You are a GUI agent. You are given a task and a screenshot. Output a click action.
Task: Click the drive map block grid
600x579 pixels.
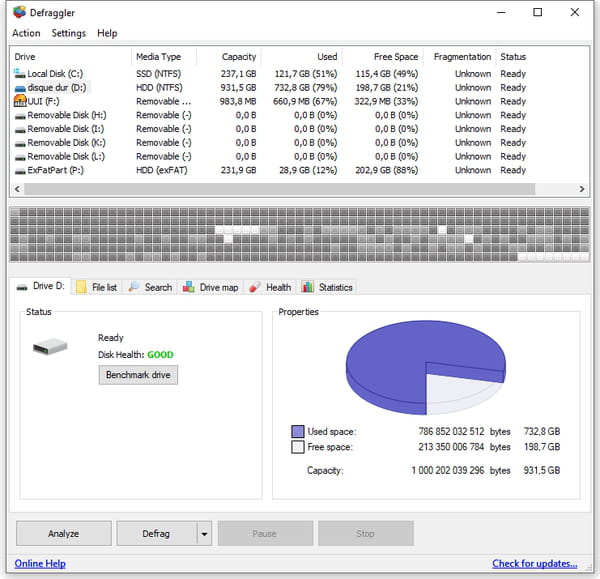pyautogui.click(x=300, y=234)
